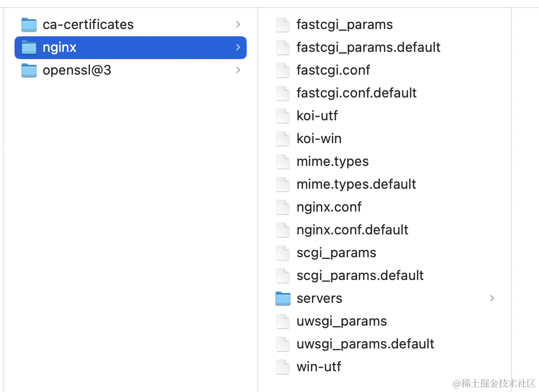Click the file icon beside fastcgi.conf

[x=283, y=70]
